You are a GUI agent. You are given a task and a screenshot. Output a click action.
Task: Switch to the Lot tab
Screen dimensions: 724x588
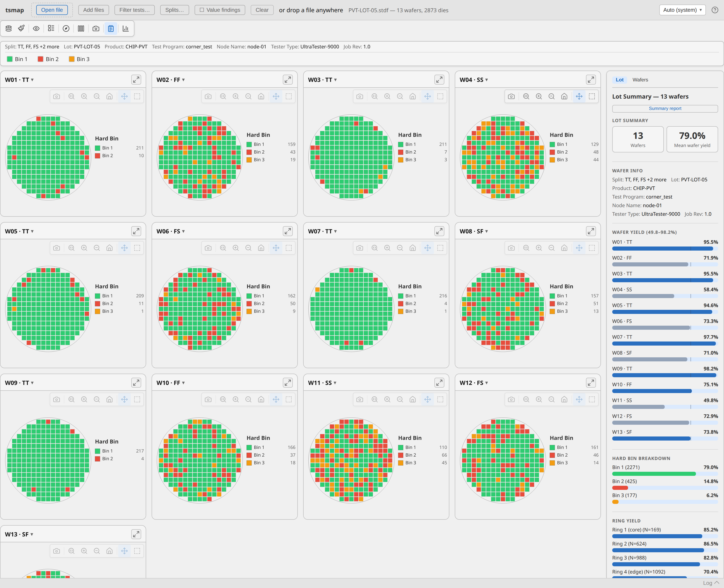[619, 80]
